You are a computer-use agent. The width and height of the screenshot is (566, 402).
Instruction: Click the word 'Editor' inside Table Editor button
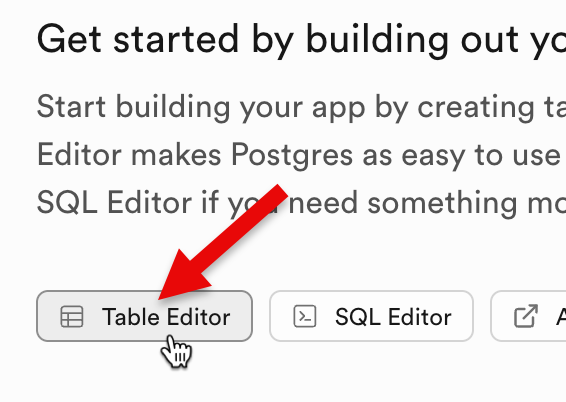point(198,317)
